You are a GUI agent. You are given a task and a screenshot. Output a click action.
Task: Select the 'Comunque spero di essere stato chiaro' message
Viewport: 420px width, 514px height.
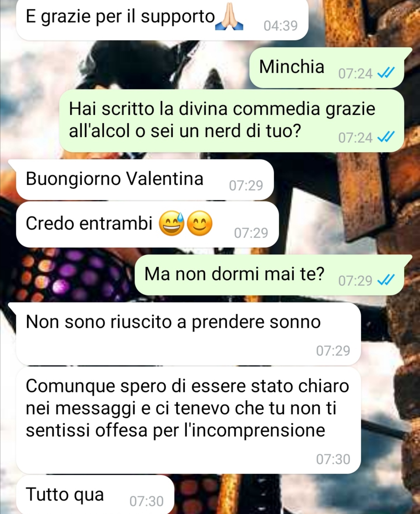(x=189, y=420)
